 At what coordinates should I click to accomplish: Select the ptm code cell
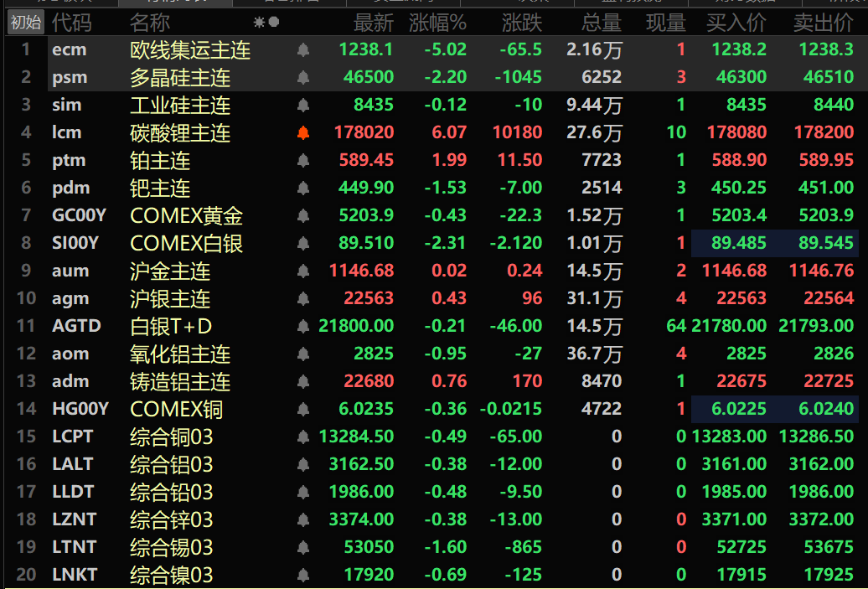point(69,161)
